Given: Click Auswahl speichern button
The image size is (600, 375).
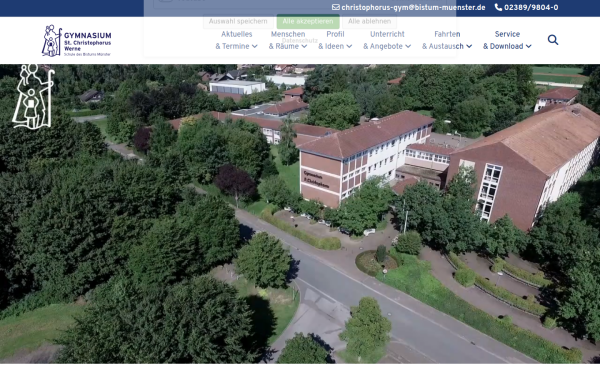Looking at the screenshot, I should 238,21.
